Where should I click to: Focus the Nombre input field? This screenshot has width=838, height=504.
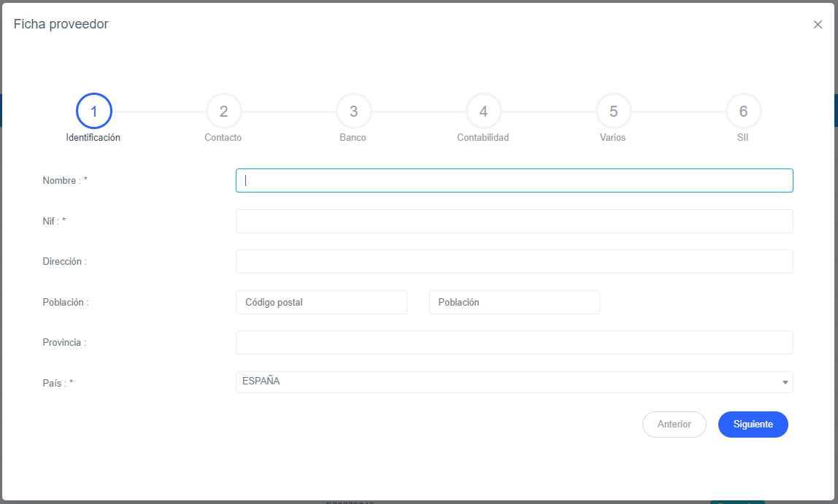(x=514, y=181)
